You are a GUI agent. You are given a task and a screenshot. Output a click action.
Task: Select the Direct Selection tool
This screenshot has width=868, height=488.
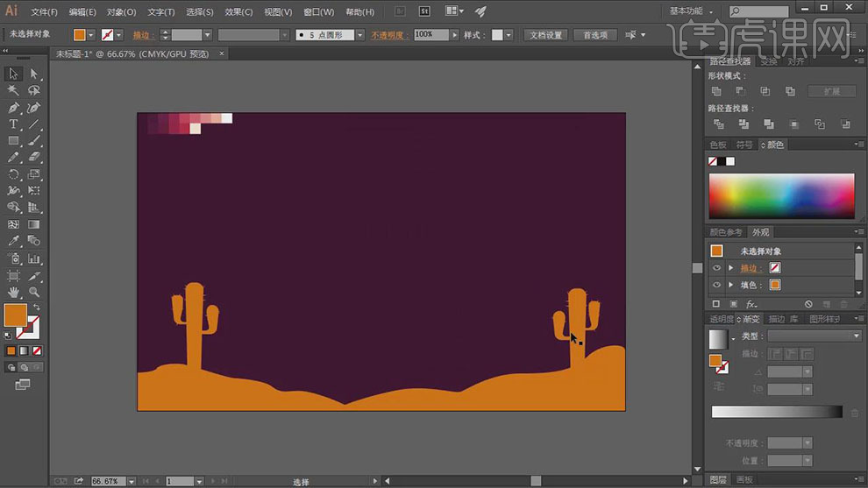point(34,74)
